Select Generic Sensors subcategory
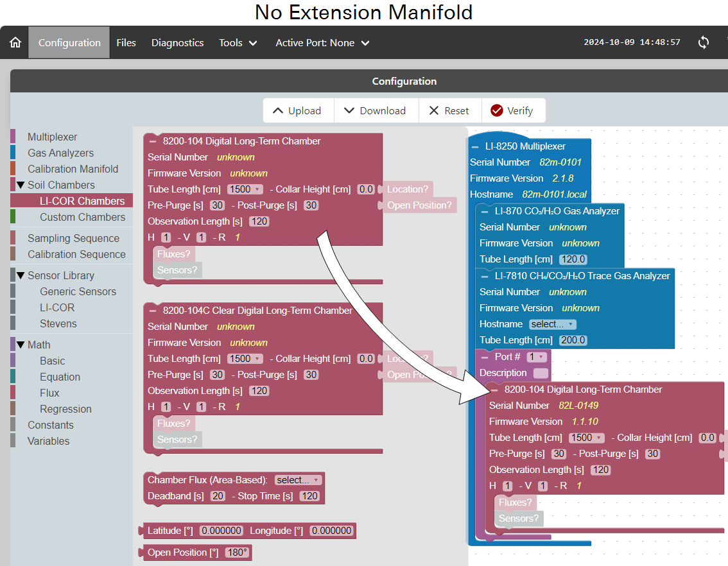 pyautogui.click(x=78, y=291)
